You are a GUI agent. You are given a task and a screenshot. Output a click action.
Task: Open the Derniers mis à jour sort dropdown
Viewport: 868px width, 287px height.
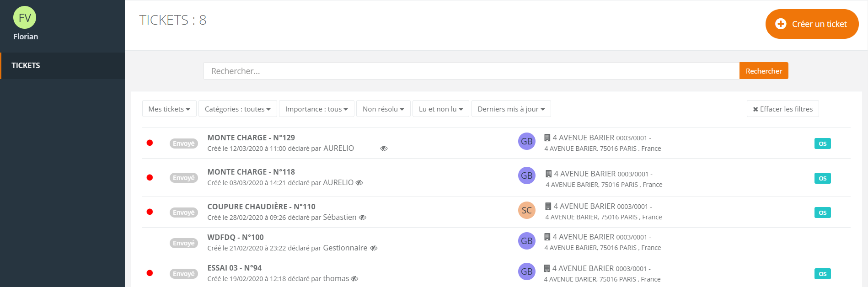pyautogui.click(x=511, y=109)
